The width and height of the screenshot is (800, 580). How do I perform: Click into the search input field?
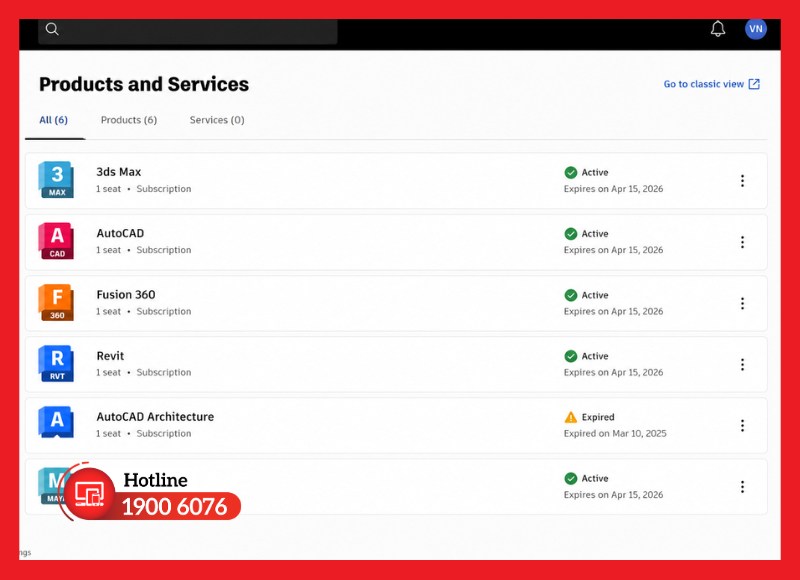tap(188, 31)
